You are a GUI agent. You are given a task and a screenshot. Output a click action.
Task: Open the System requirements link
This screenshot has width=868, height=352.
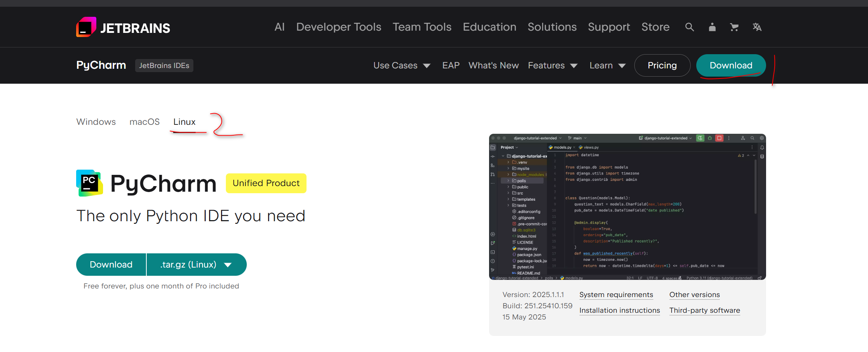(x=616, y=295)
